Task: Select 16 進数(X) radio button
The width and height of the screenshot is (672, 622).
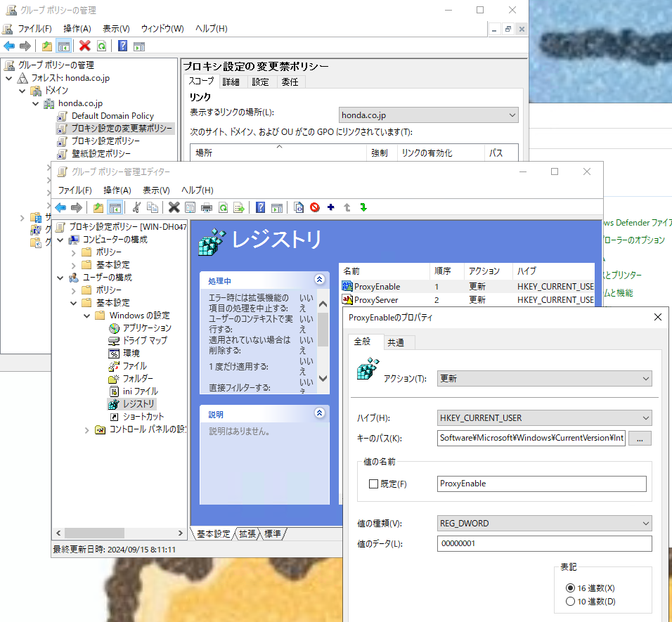Action: pyautogui.click(x=570, y=588)
